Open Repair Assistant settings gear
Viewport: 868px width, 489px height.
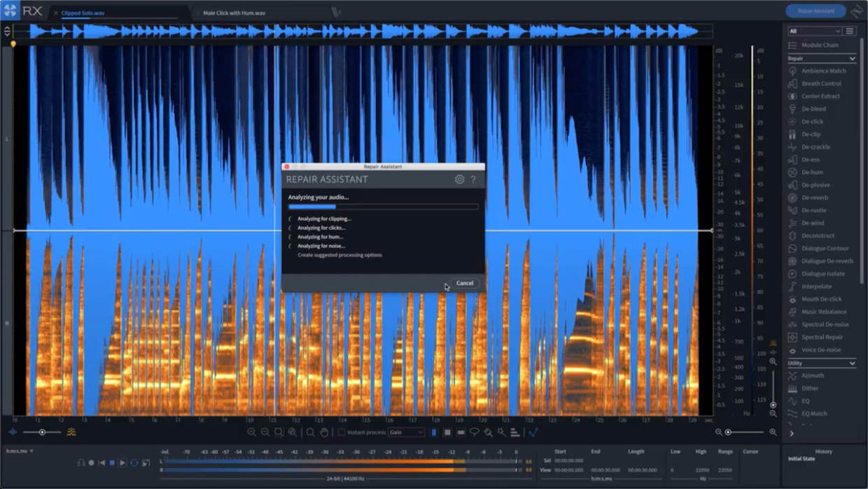[x=459, y=179]
